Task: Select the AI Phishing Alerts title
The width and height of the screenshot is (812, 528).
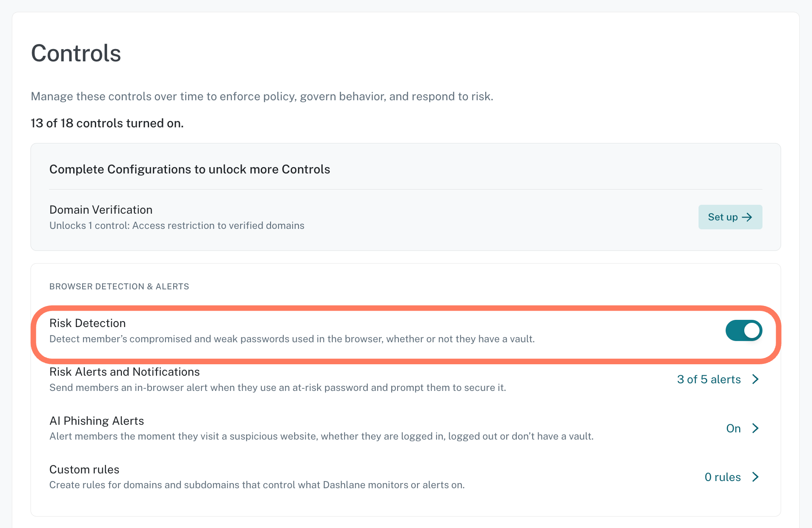Action: tap(97, 421)
